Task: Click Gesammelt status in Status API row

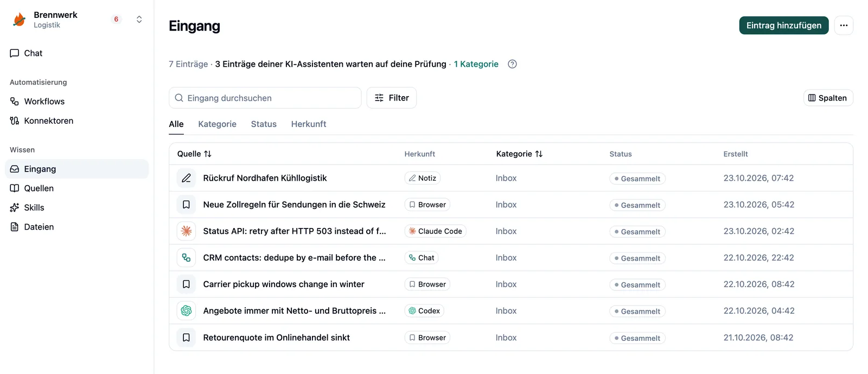Action: [x=637, y=232]
